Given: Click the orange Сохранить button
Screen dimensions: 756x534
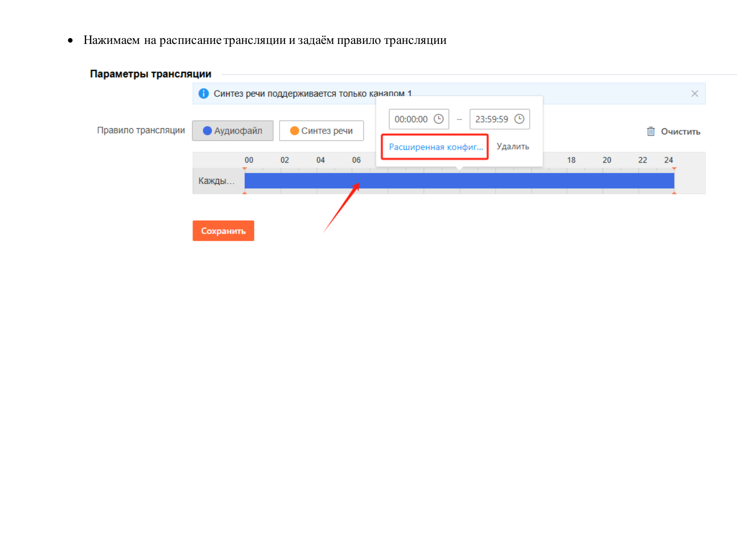Looking at the screenshot, I should [x=223, y=230].
